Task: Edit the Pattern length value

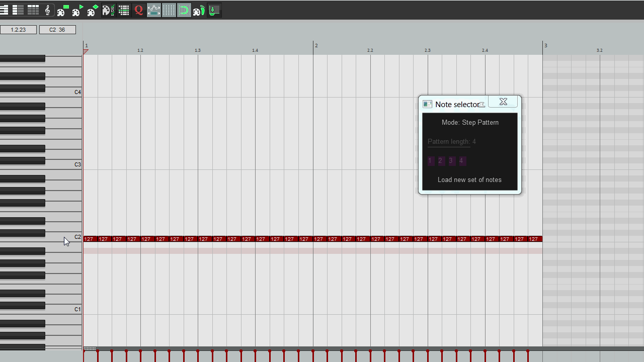Action: pyautogui.click(x=452, y=142)
